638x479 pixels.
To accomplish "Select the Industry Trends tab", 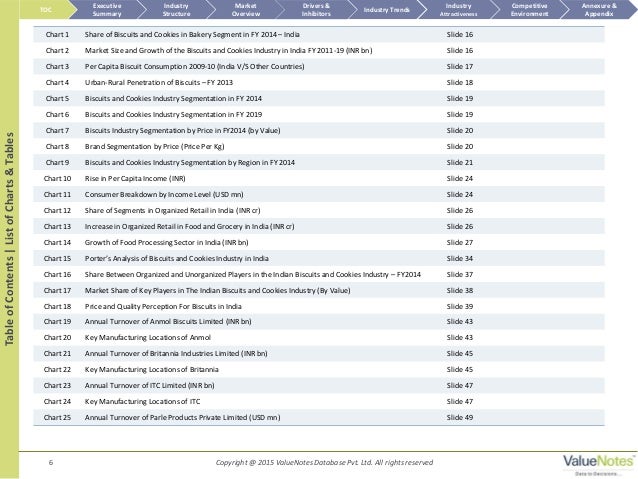I will tap(386, 9).
